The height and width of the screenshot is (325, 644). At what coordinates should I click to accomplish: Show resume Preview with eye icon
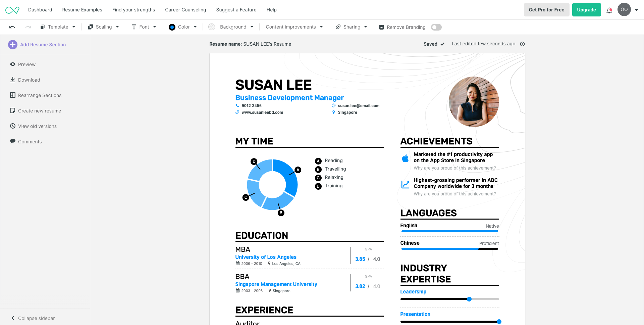[13, 64]
